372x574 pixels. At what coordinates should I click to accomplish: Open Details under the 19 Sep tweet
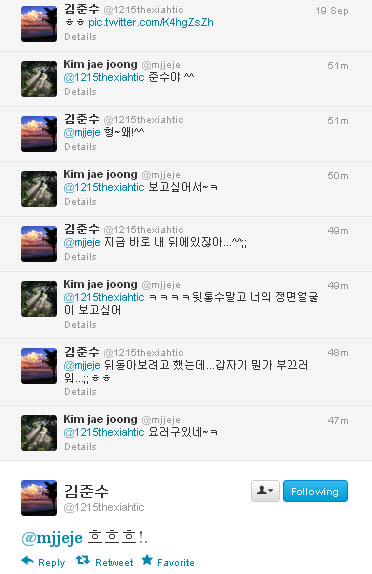[x=80, y=37]
